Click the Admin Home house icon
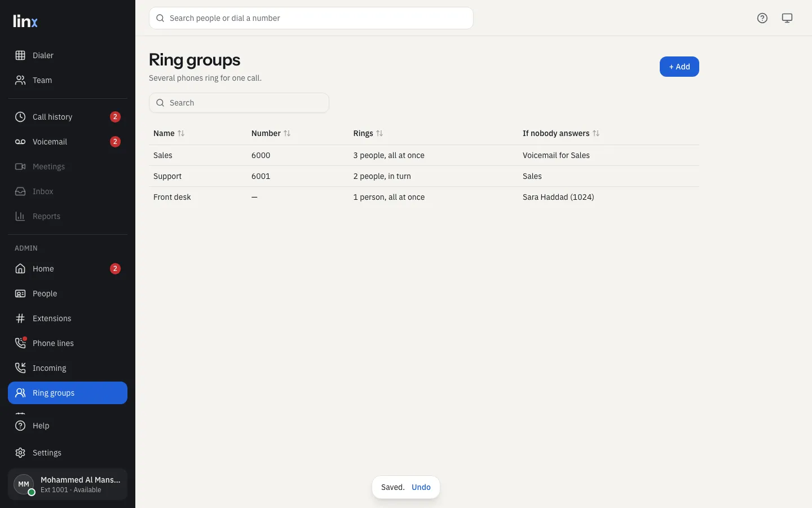The height and width of the screenshot is (508, 812). click(20, 269)
